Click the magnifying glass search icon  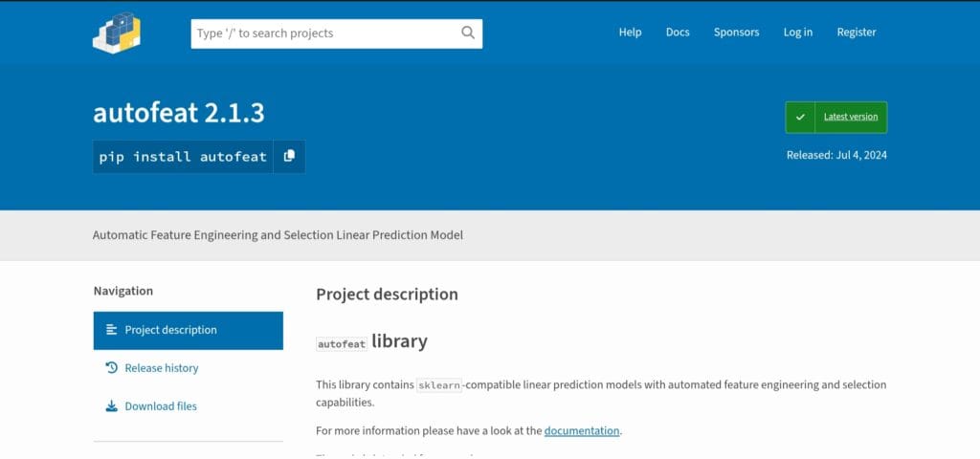(x=468, y=33)
